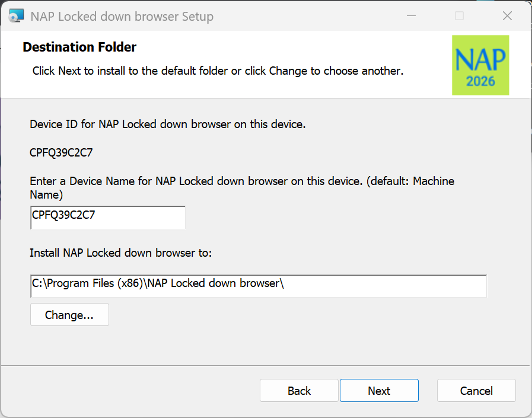The image size is (532, 418).
Task: Click the green NAP 2026 logo
Action: click(x=480, y=65)
